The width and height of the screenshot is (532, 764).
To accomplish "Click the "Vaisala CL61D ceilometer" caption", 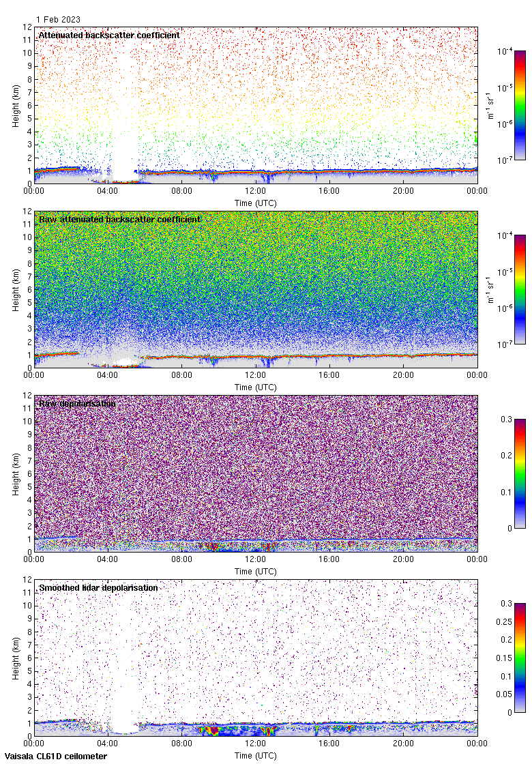I will [x=56, y=756].
